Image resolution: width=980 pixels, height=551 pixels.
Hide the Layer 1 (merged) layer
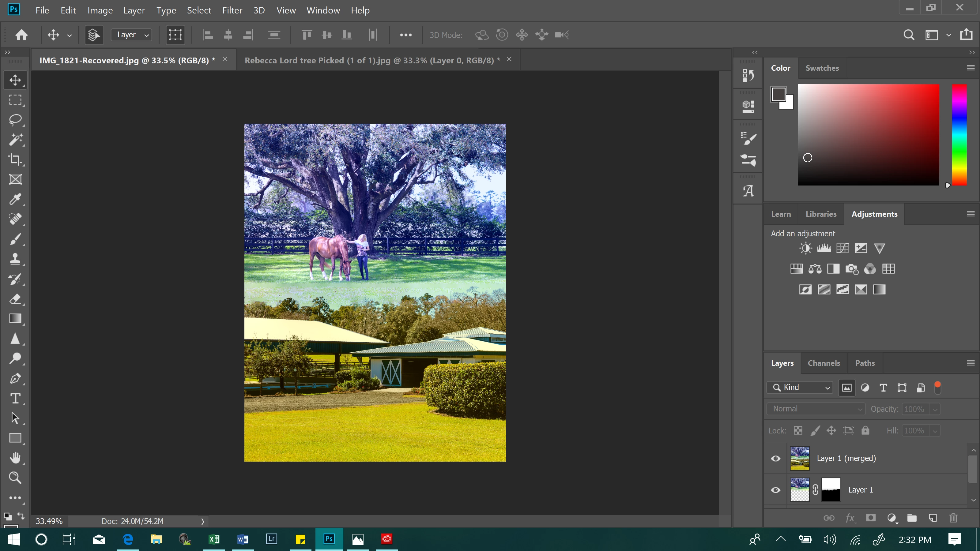775,458
